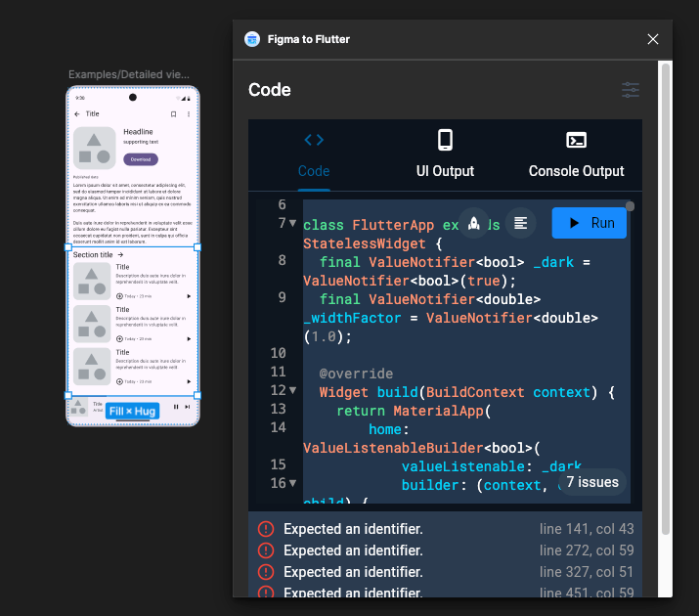The width and height of the screenshot is (699, 616).
Task: Toggle the 7 issues badge
Action: coord(592,482)
